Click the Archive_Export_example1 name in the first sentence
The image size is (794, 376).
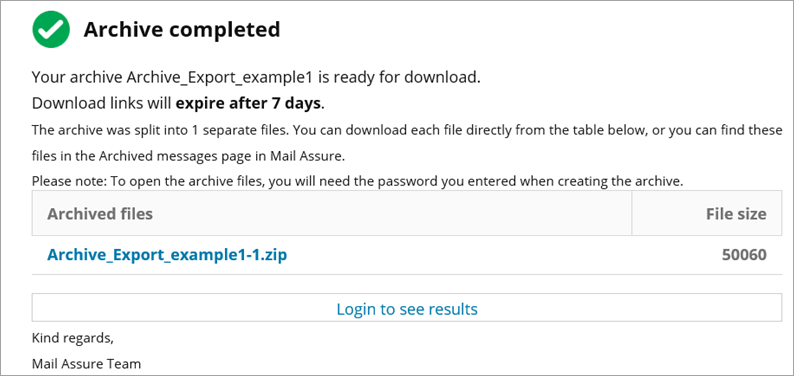[223, 78]
